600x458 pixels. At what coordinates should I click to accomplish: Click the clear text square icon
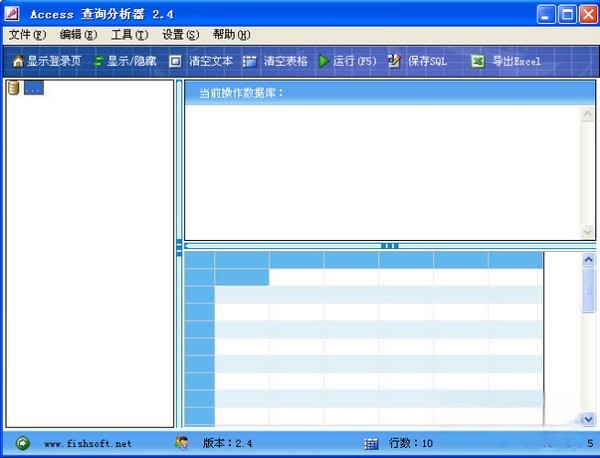[175, 61]
